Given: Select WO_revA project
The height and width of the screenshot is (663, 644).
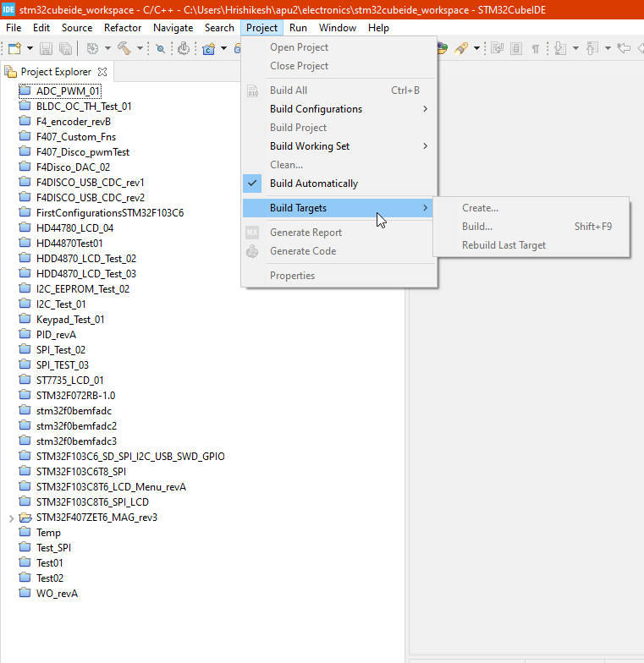Looking at the screenshot, I should tap(58, 594).
